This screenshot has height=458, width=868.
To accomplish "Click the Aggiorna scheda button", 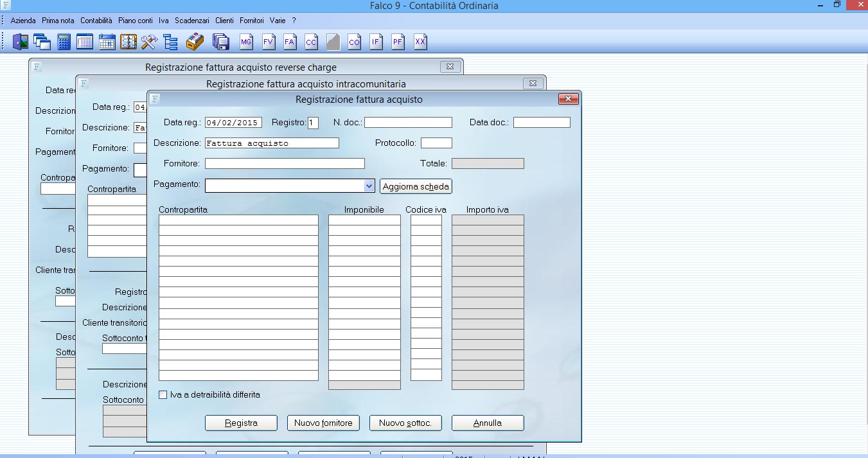I will click(416, 186).
